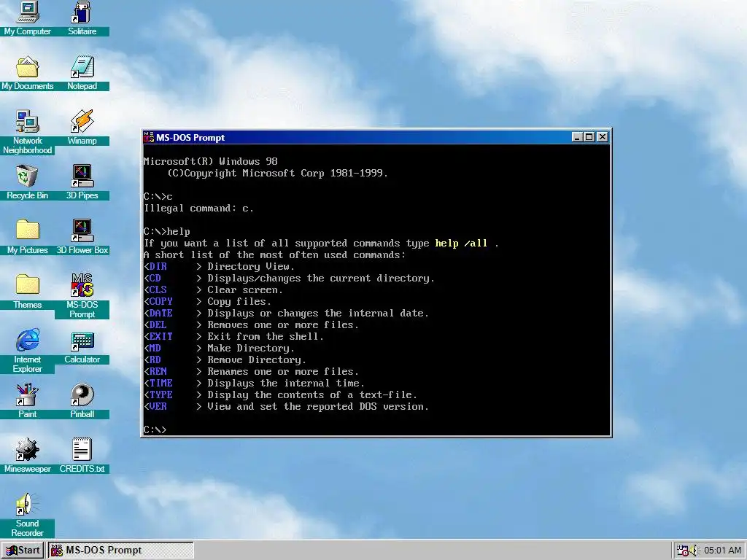
Task: Launch the Winamp shortcut
Action: coord(82,127)
